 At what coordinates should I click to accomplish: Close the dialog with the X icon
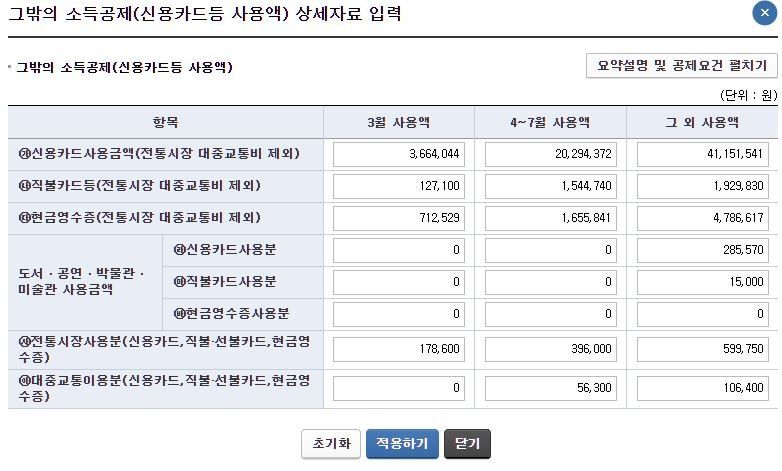[764, 13]
